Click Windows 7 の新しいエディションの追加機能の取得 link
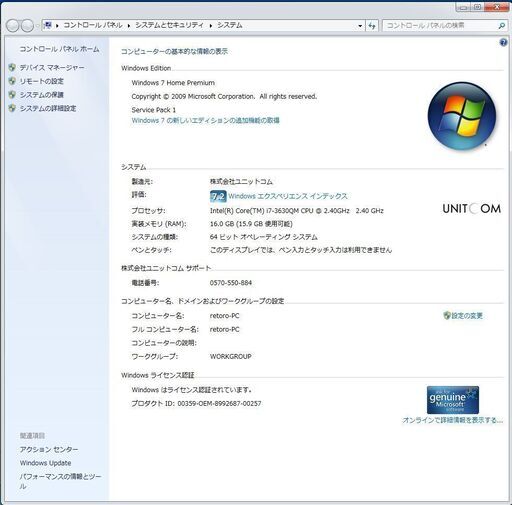 pyautogui.click(x=205, y=120)
